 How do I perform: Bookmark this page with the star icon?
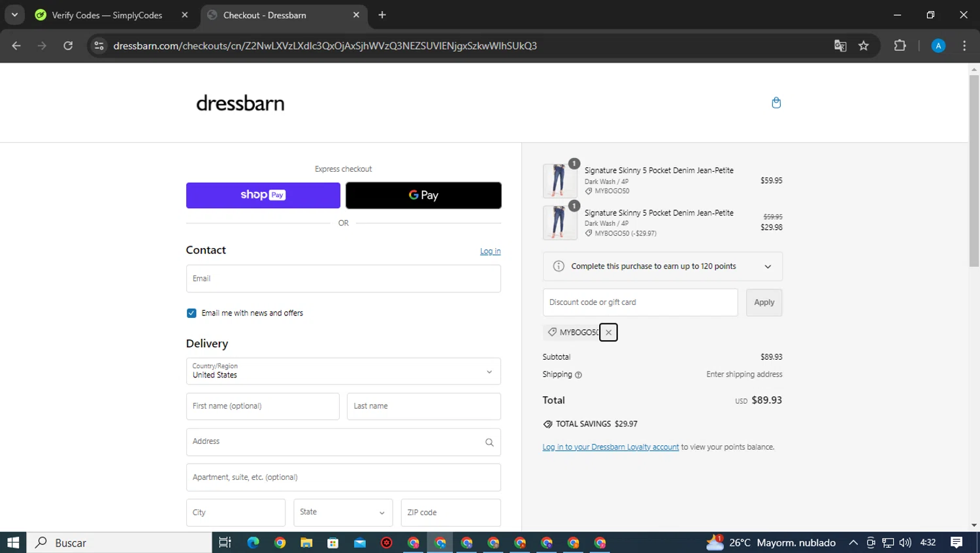[x=864, y=46]
